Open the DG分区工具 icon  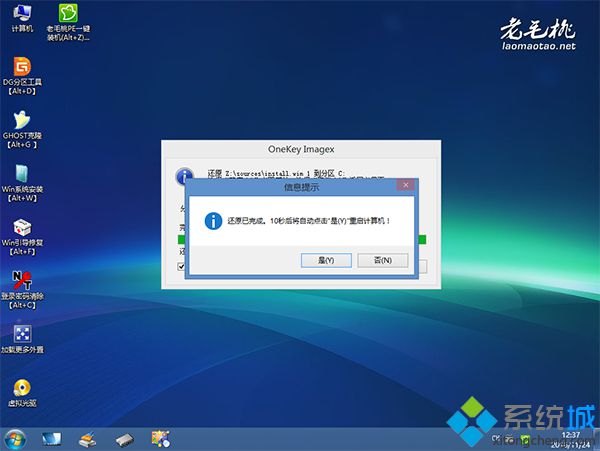22,76
